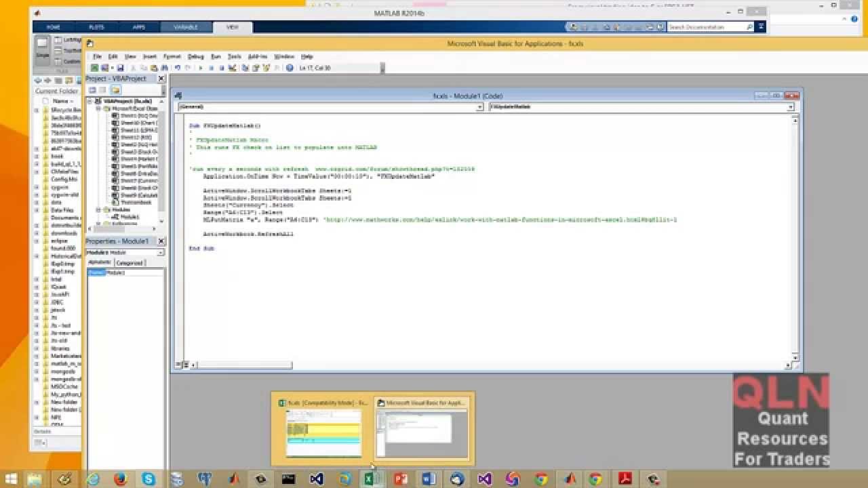
Task: Click the Excel icon on the taskbar
Action: click(x=371, y=479)
